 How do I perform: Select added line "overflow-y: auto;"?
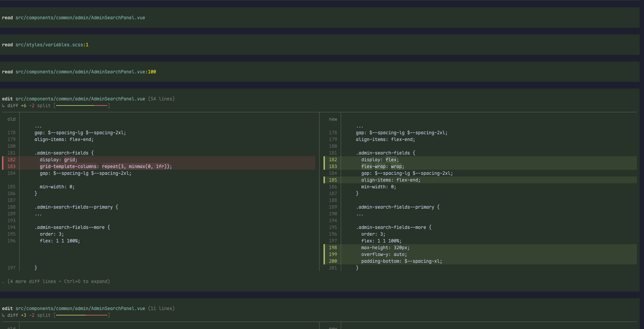tap(384, 254)
